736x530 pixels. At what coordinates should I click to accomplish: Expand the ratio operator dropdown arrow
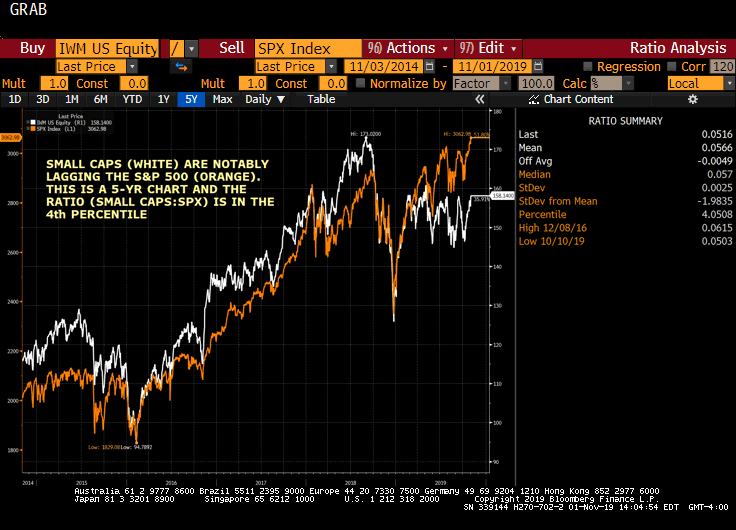pos(192,48)
